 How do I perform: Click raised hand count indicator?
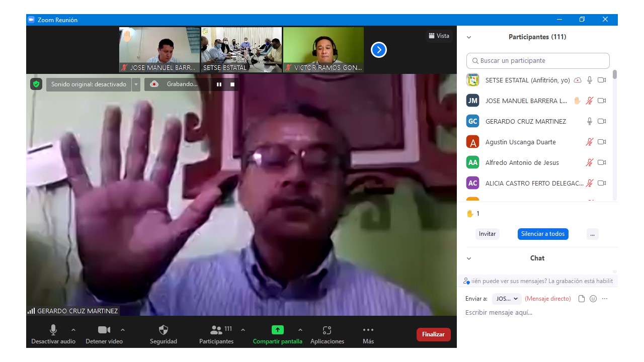click(x=473, y=214)
